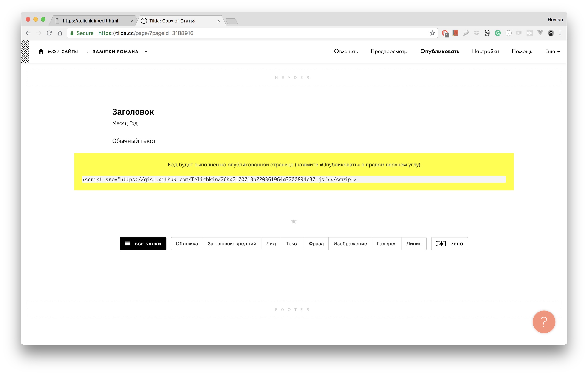This screenshot has height=375, width=588.
Task: Click the Заголовок title text
Action: pos(133,112)
